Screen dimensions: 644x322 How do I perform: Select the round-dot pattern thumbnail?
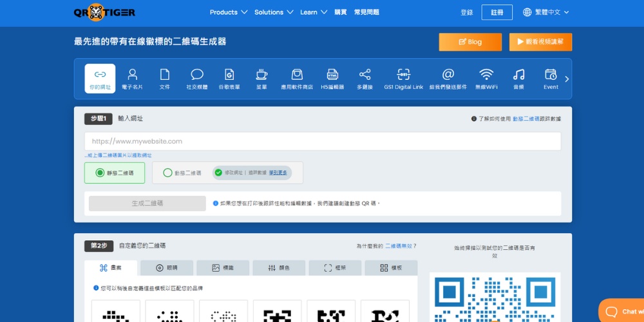click(169, 311)
